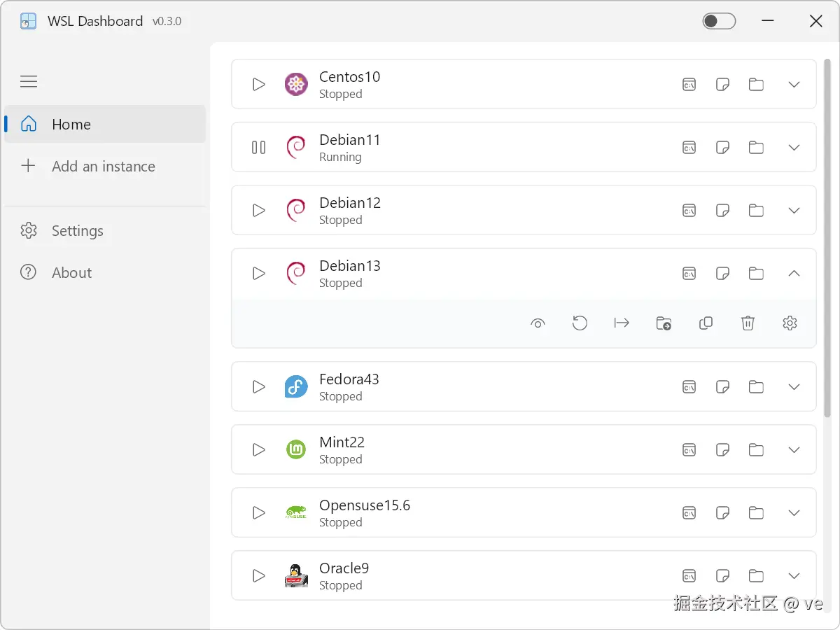Delete the Debian13 instance via trash icon
The width and height of the screenshot is (840, 630).
748,323
